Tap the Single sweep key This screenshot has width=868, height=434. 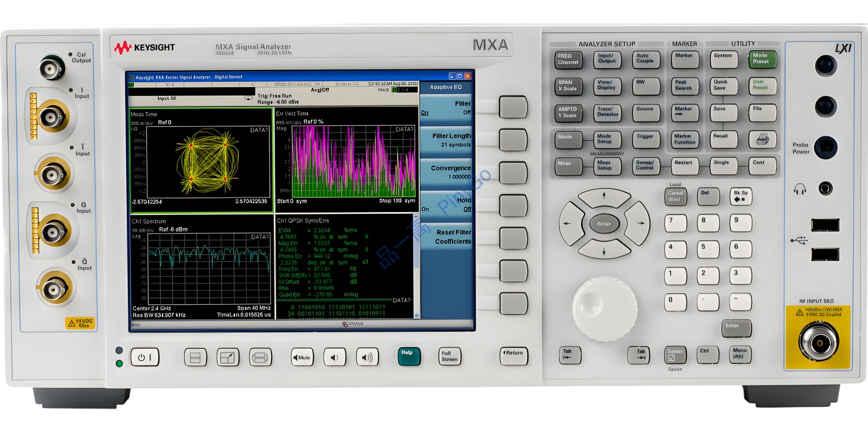pyautogui.click(x=723, y=165)
